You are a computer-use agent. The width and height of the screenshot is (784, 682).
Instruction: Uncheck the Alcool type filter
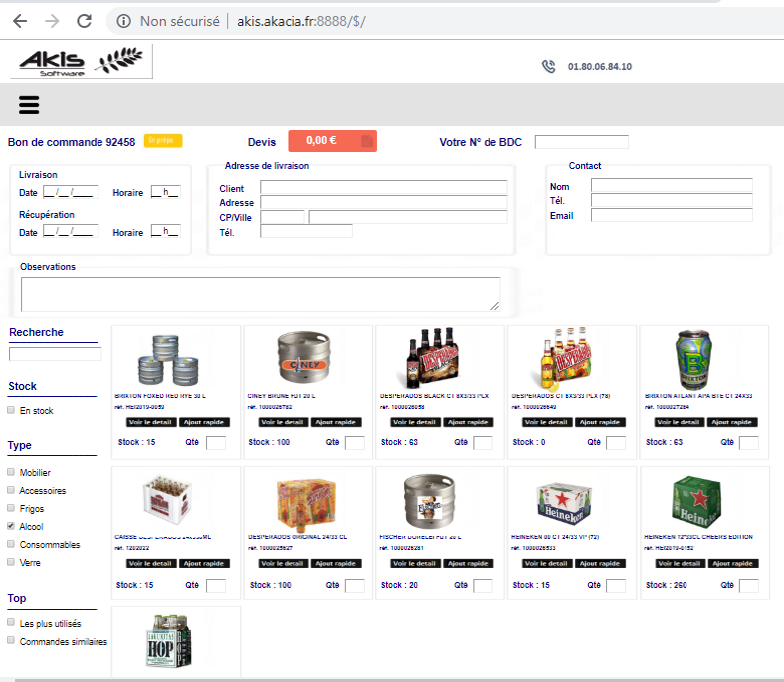pyautogui.click(x=11, y=526)
